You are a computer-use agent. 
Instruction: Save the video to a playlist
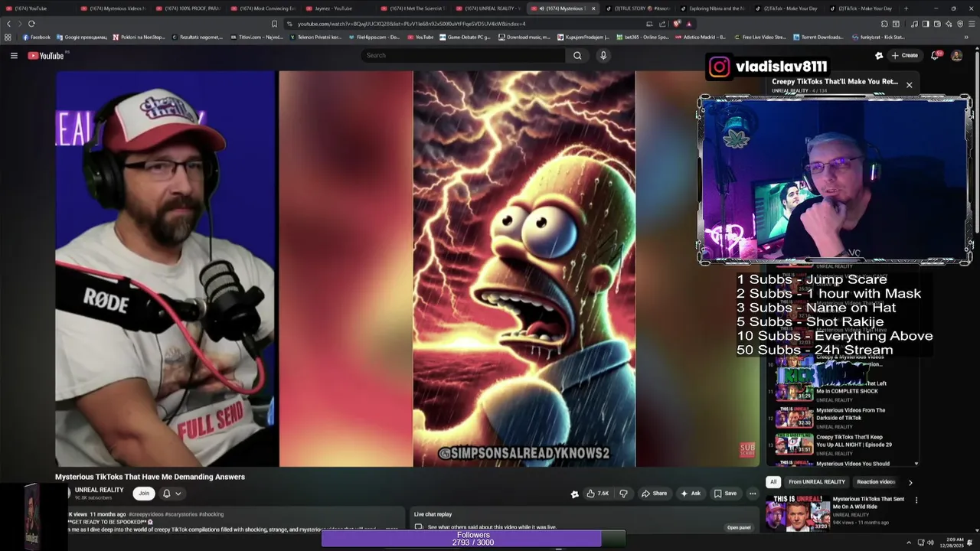tap(725, 494)
